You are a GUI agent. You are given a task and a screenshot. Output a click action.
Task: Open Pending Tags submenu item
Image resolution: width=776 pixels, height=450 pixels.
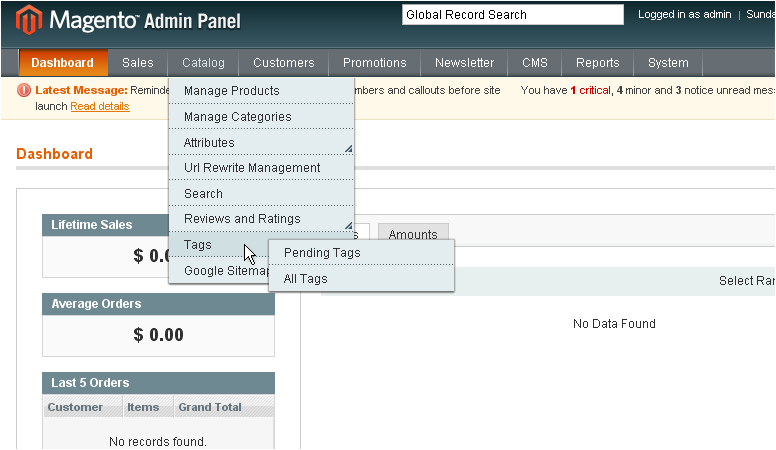[x=361, y=252]
